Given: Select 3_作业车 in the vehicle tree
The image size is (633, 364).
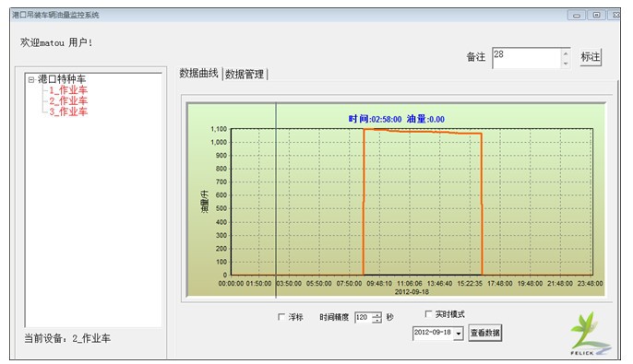Looking at the screenshot, I should (68, 112).
